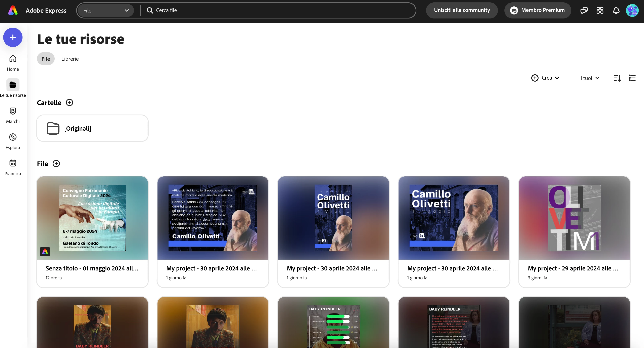Click the sort order icon
This screenshot has height=348, width=644.
pyautogui.click(x=617, y=78)
